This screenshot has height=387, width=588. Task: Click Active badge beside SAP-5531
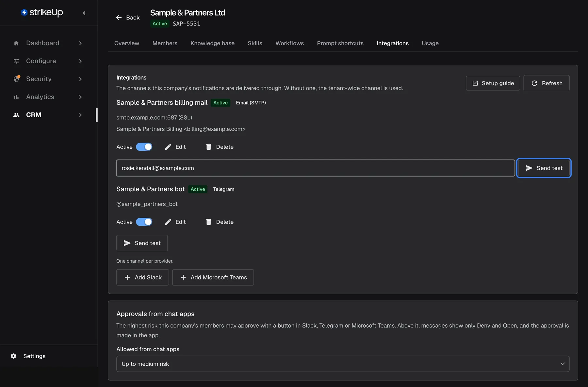[160, 24]
